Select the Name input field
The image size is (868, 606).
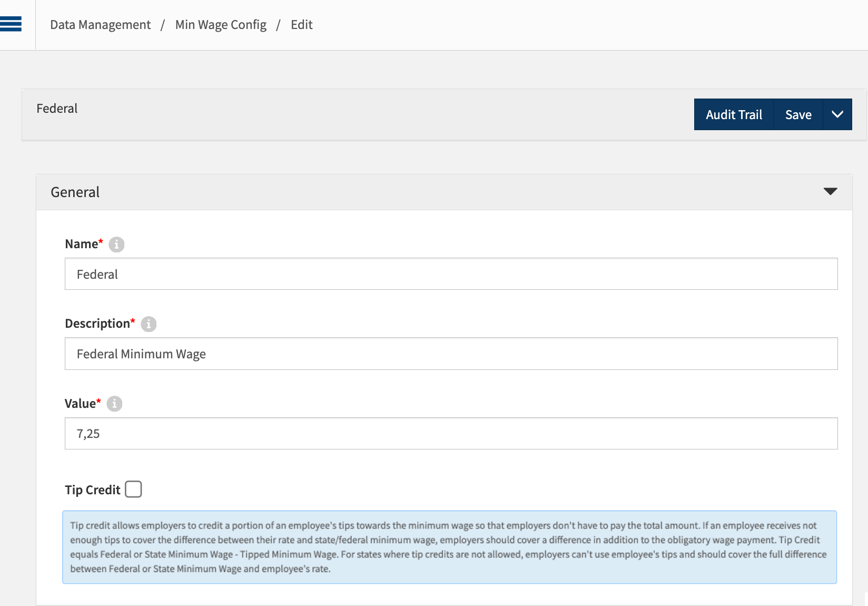click(450, 274)
